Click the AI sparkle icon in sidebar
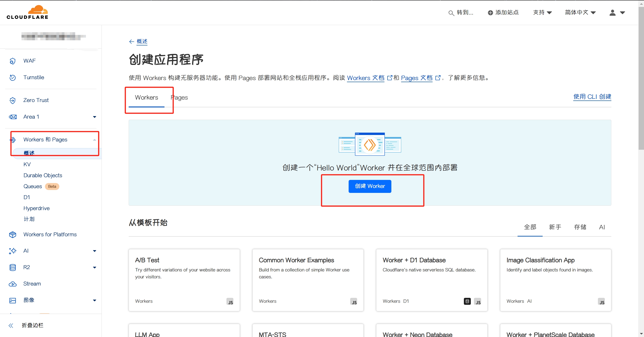Image resolution: width=644 pixels, height=337 pixels. pos(13,251)
